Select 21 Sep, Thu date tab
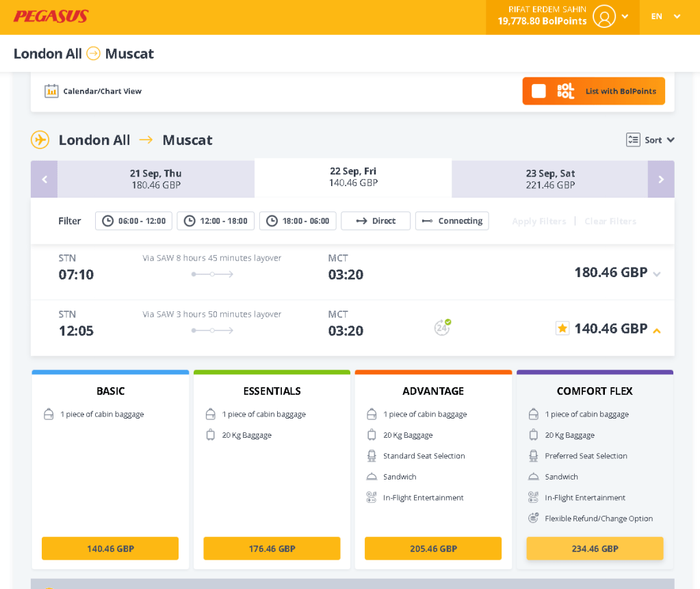Viewport: 700px width, 589px height. click(156, 179)
